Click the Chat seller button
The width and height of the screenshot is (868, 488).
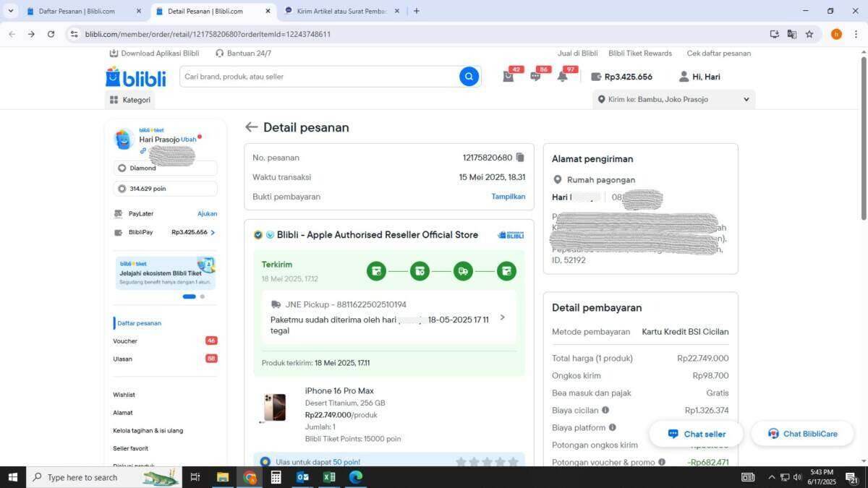pyautogui.click(x=697, y=434)
